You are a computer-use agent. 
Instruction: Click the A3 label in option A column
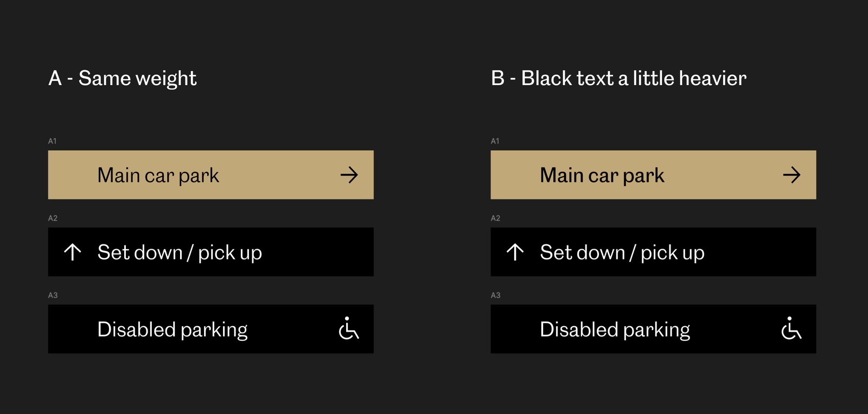(x=53, y=295)
